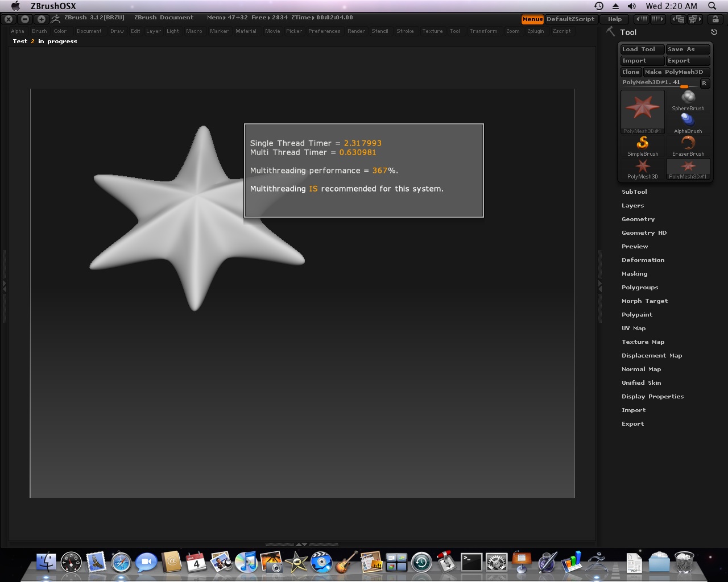The image size is (728, 582).
Task: Expand the SubTool section
Action: (x=634, y=192)
